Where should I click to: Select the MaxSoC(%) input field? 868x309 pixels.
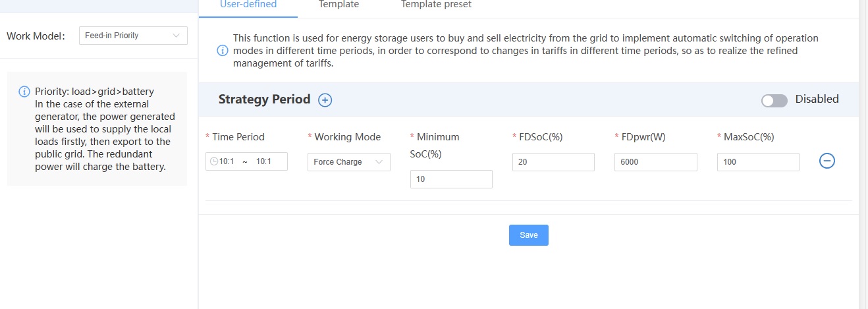(758, 162)
